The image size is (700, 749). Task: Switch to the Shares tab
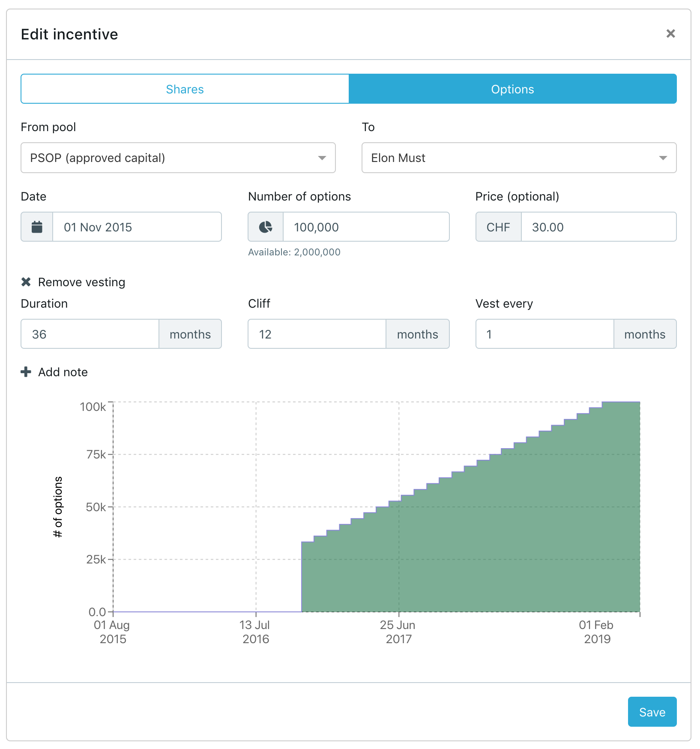[x=185, y=89]
